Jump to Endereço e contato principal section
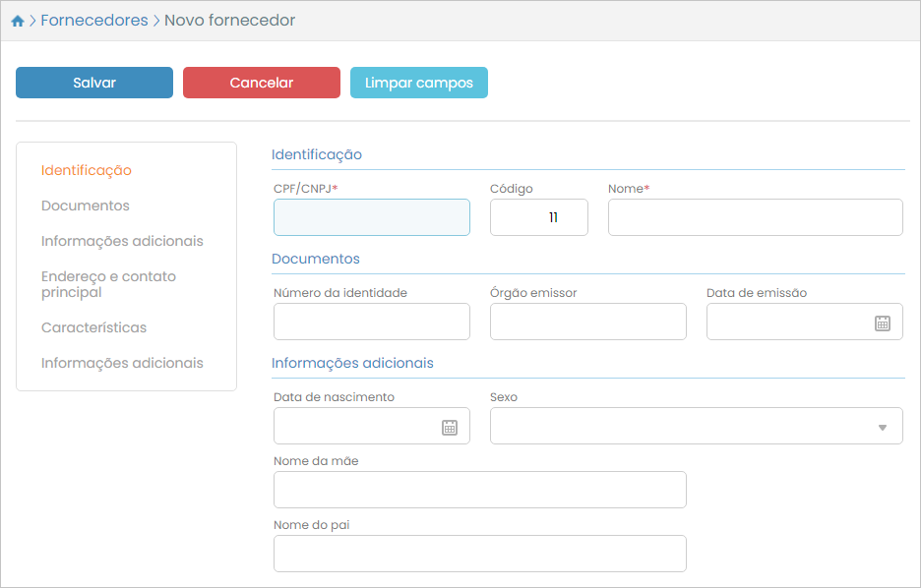The image size is (921, 588). coord(108,284)
